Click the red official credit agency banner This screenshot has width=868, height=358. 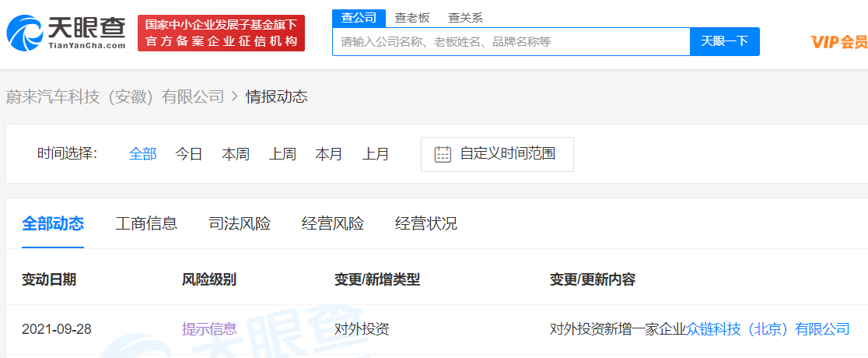(221, 33)
